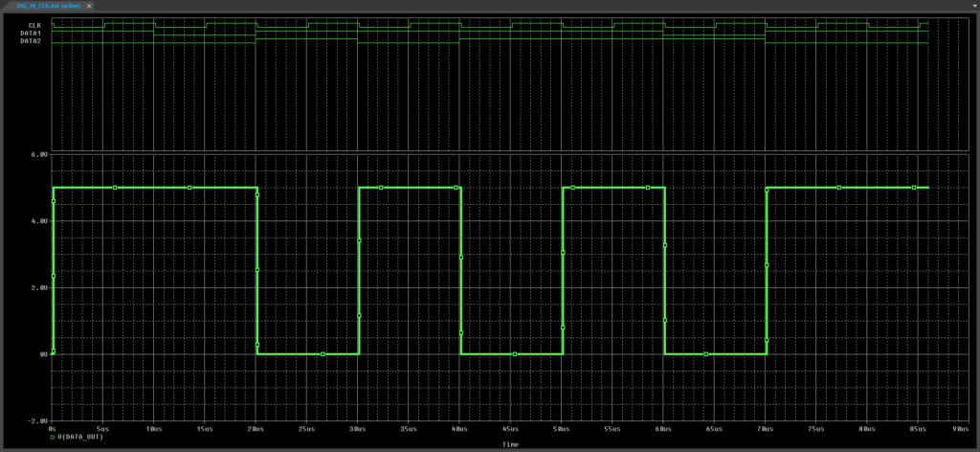Close the DIG_JK_CLK.dat tab
This screenshot has height=452, width=980.
click(89, 5)
